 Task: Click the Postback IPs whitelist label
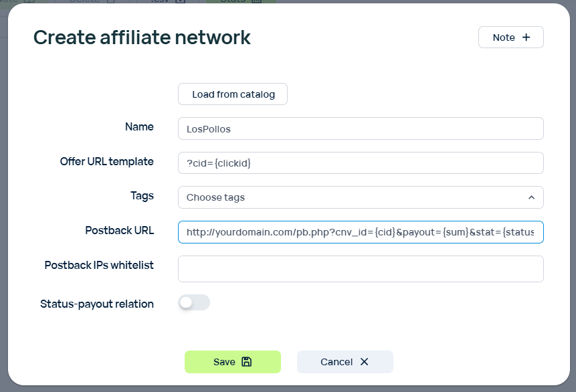tap(99, 265)
